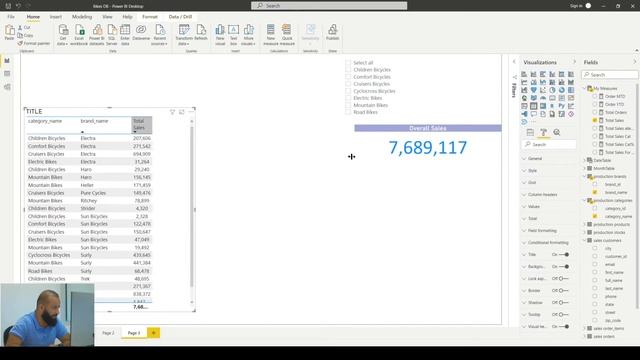Open the Analytics magnifier tab
The image size is (640, 360).
pyautogui.click(x=557, y=132)
